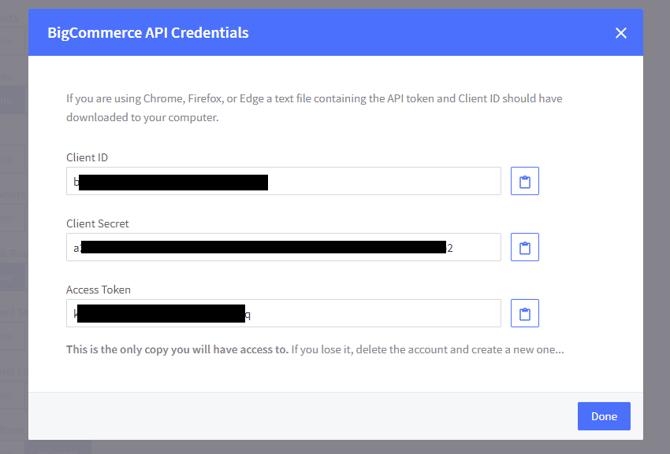
Task: Close the API Credentials dialog
Action: (621, 33)
